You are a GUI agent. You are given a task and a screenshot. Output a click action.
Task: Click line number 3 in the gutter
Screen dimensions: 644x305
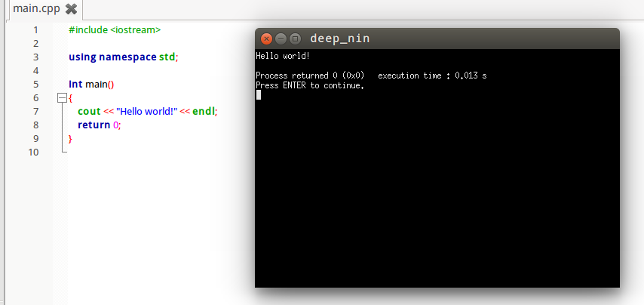[x=35, y=57]
